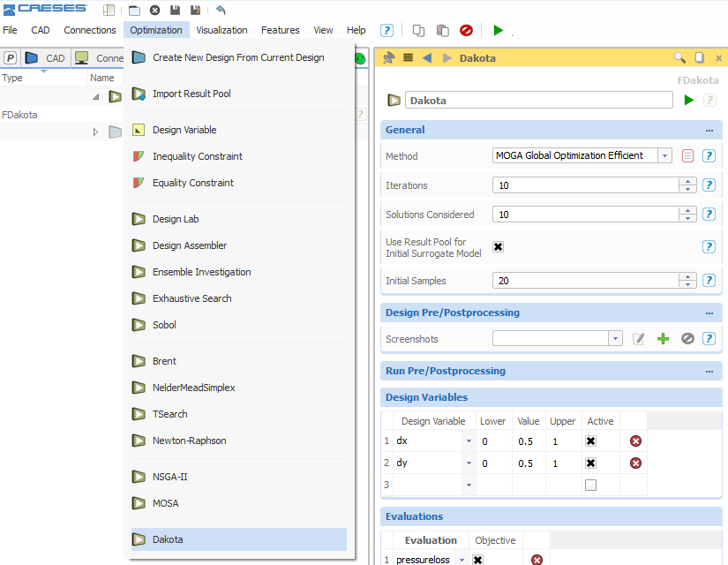Switch to the CAD tab
The height and width of the screenshot is (565, 728).
coord(46,58)
